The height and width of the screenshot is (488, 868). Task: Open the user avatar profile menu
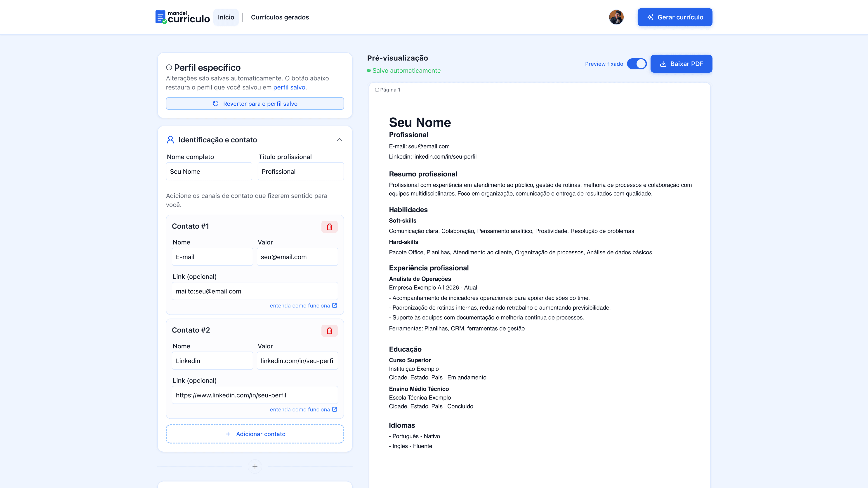click(616, 17)
